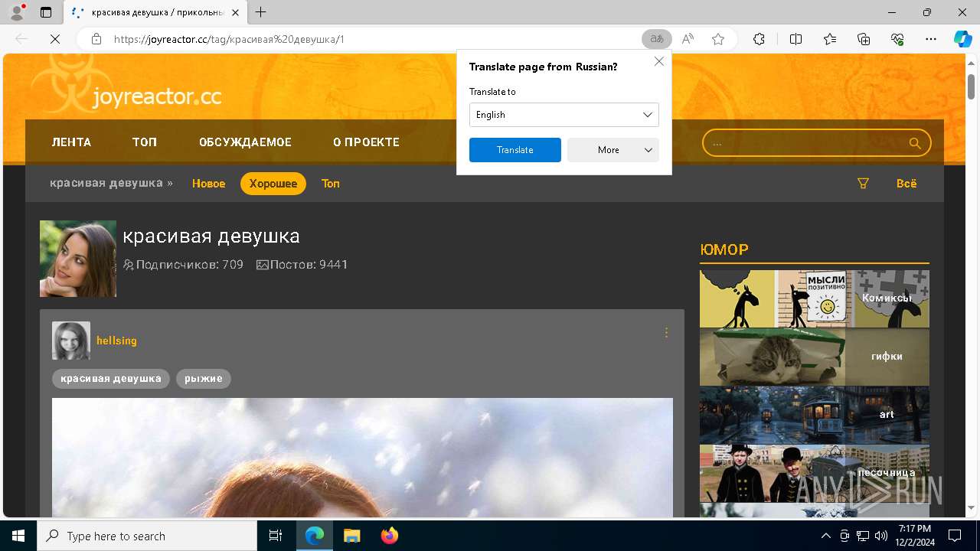Click the красивая девушка breadcrumb
980x551 pixels.
point(106,183)
